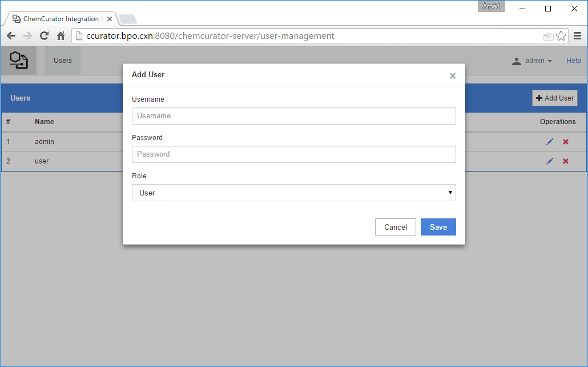Cancel the Add User dialog

(395, 227)
